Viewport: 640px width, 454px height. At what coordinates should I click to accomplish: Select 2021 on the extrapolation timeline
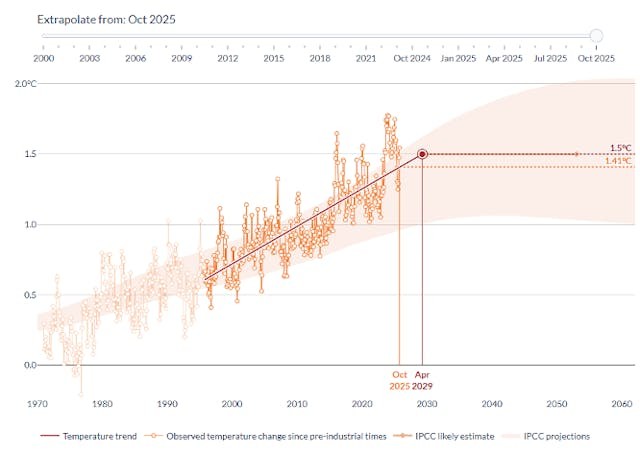(365, 58)
